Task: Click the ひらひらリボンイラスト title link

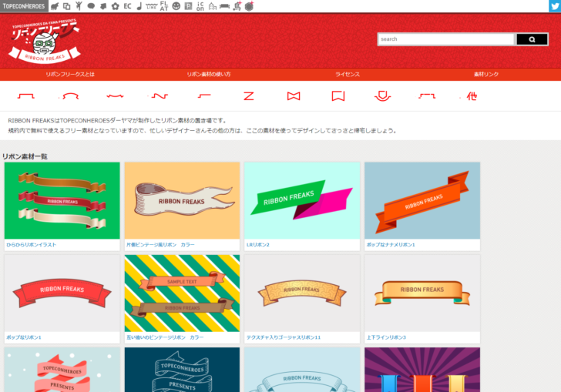Action: click(32, 245)
